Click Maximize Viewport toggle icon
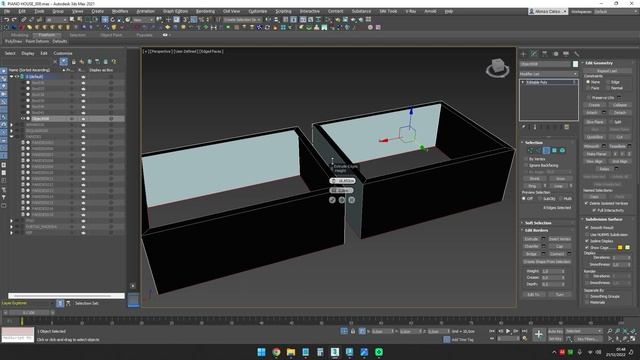 coord(633,339)
